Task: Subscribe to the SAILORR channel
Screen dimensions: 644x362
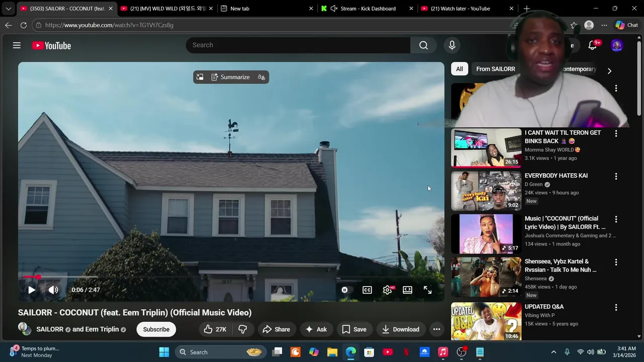Action: coord(156,329)
